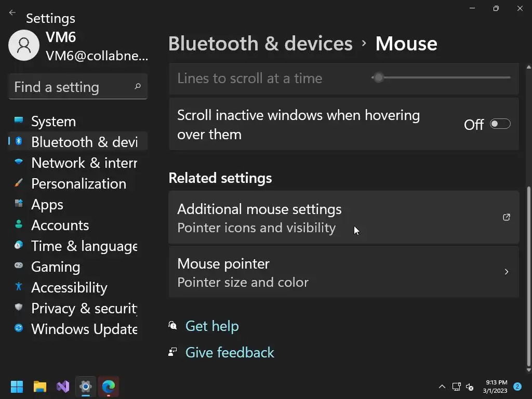The image size is (532, 399).
Task: Click the Give feedback person icon
Action: [172, 352]
